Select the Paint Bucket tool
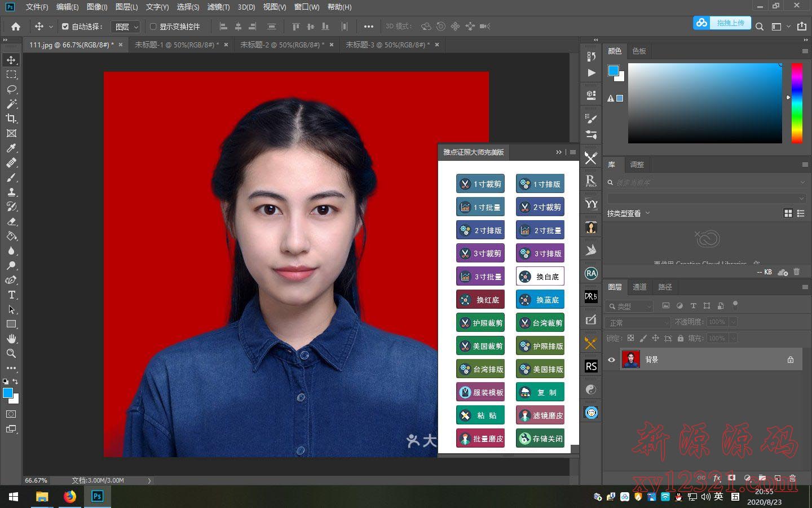 (11, 236)
